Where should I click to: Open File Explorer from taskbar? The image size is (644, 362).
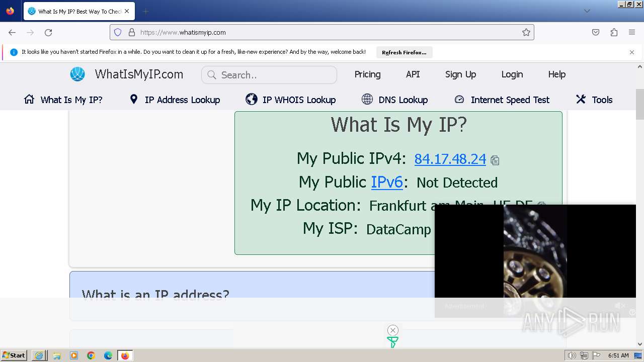pyautogui.click(x=57, y=355)
